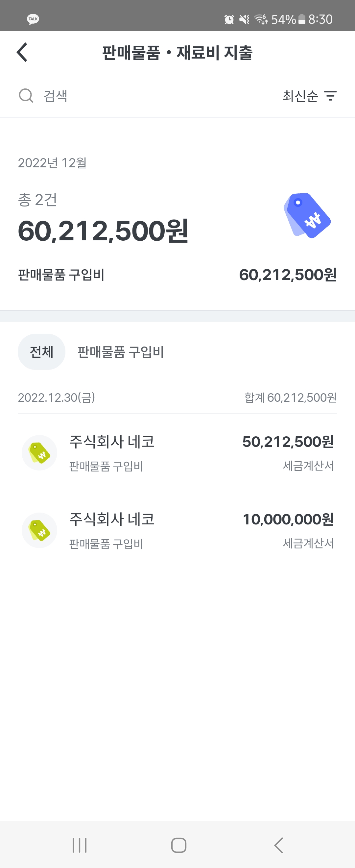Tap the 판매물품 구입비 summary row
The height and width of the screenshot is (868, 355).
pos(177,275)
